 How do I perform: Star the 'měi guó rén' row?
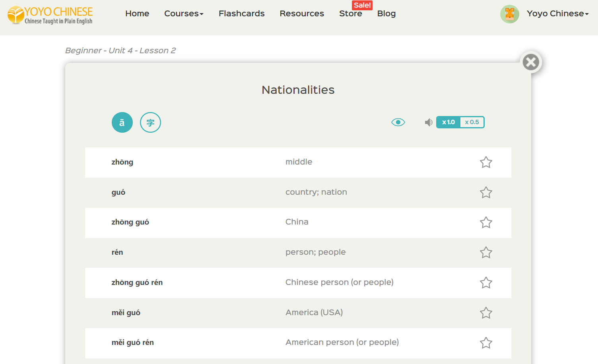click(x=486, y=343)
